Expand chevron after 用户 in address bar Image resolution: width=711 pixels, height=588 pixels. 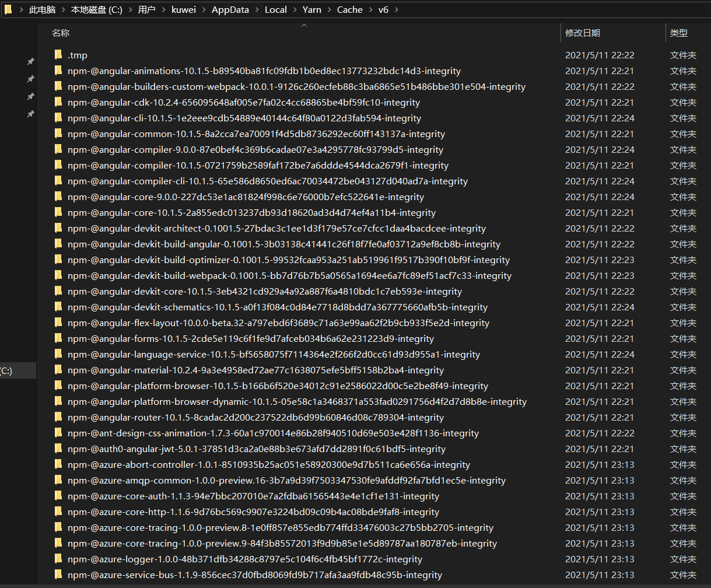pyautogui.click(x=163, y=10)
